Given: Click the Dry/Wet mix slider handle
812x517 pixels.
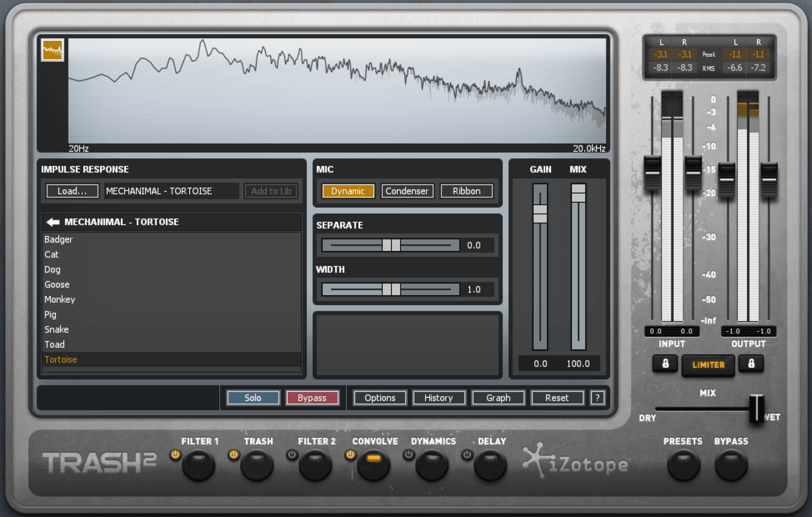Looking at the screenshot, I should point(757,409).
